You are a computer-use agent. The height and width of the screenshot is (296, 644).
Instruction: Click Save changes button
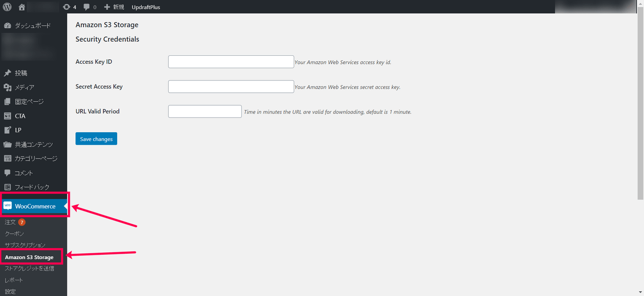pyautogui.click(x=96, y=139)
